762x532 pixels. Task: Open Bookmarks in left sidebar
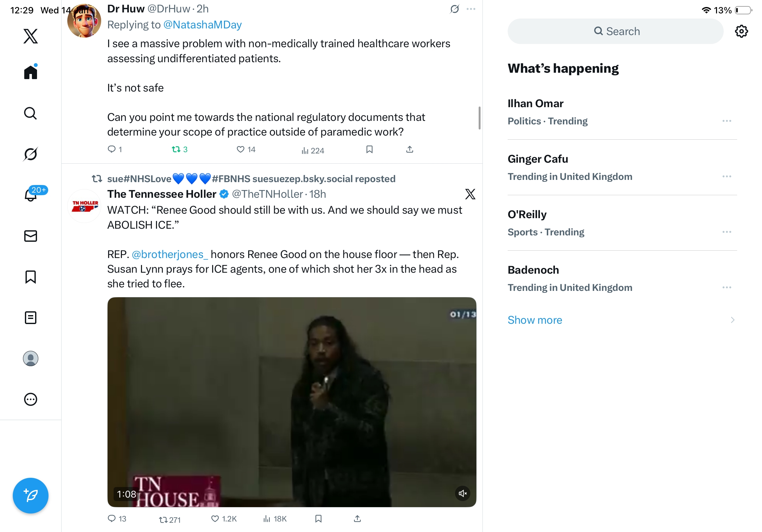tap(31, 277)
